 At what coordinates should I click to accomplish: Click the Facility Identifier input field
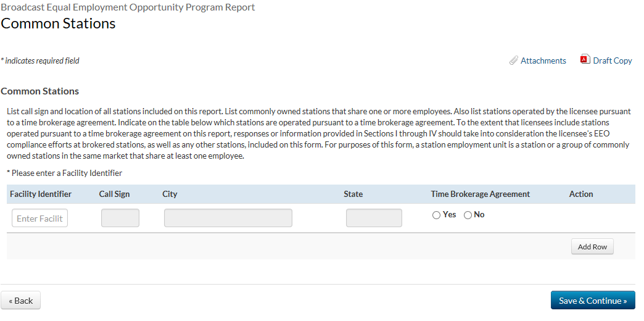pos(40,219)
